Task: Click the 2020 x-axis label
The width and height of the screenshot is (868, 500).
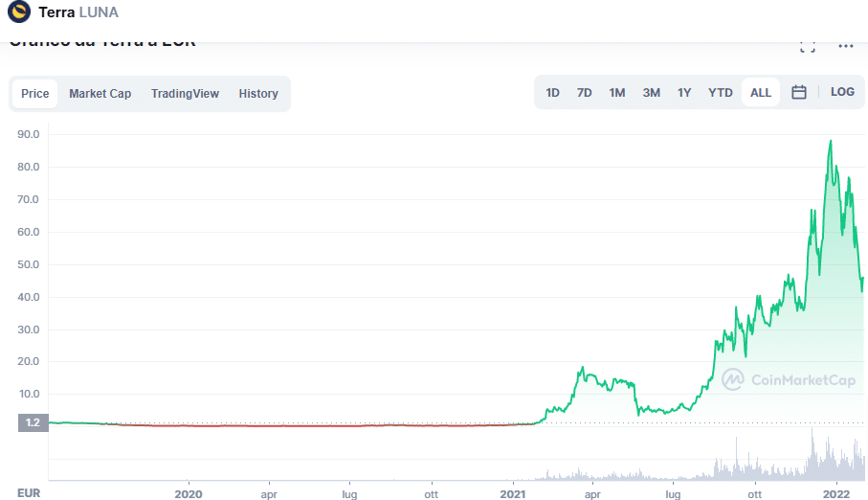Action: pyautogui.click(x=189, y=493)
